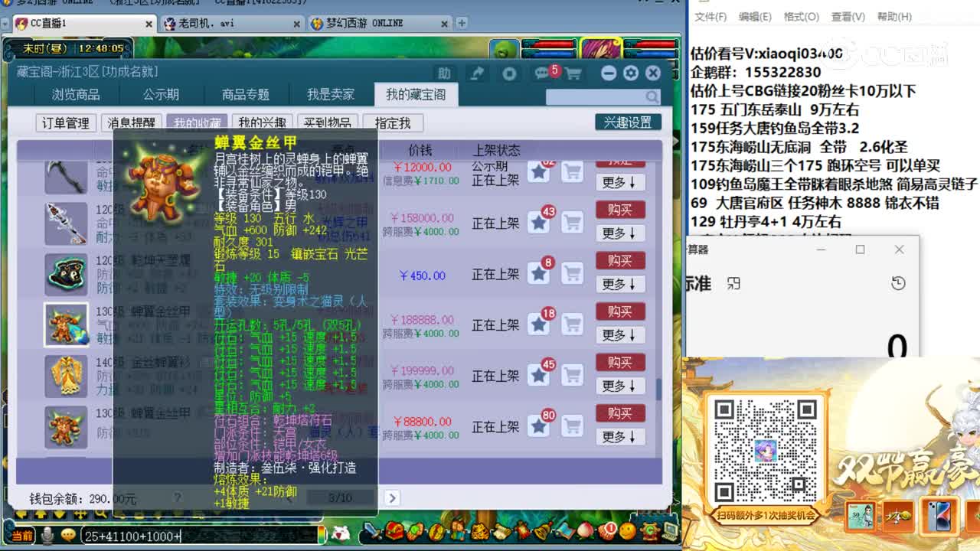Click sword attack icon in bottom toolbar
The width and height of the screenshot is (980, 551).
click(x=372, y=530)
